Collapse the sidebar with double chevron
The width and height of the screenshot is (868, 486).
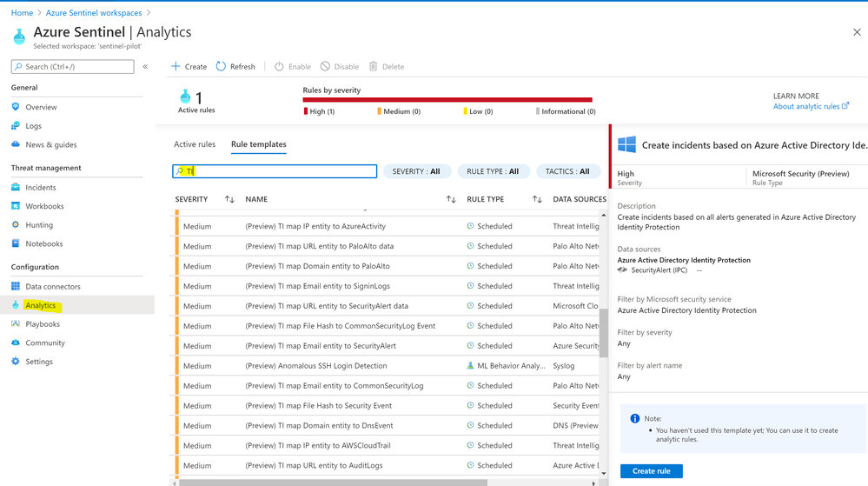[x=146, y=66]
